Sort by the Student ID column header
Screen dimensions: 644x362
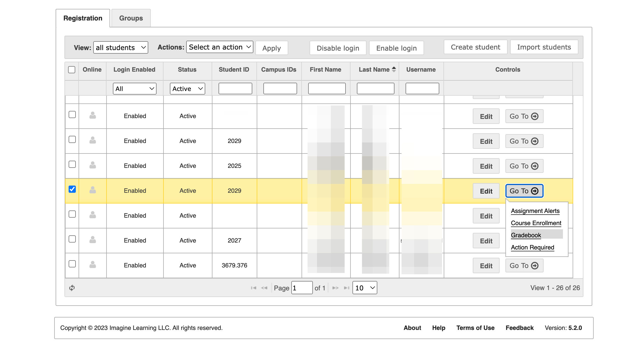[234, 69]
